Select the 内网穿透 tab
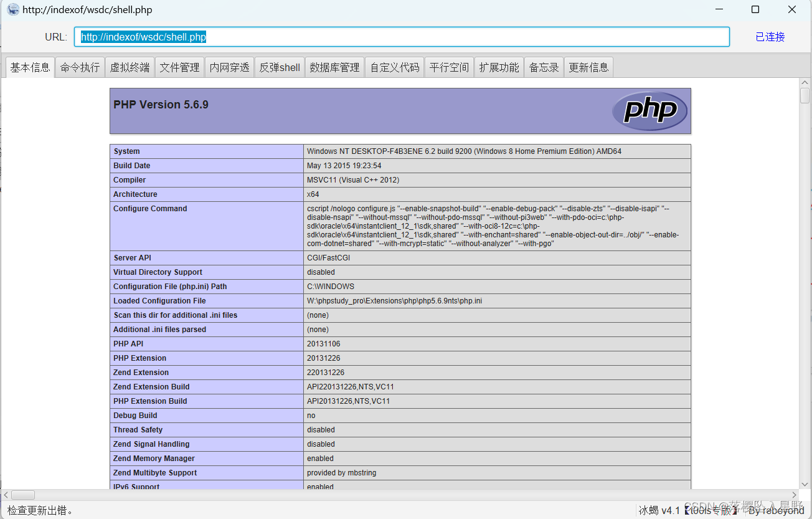Viewport: 812px width, 519px height. pos(229,67)
